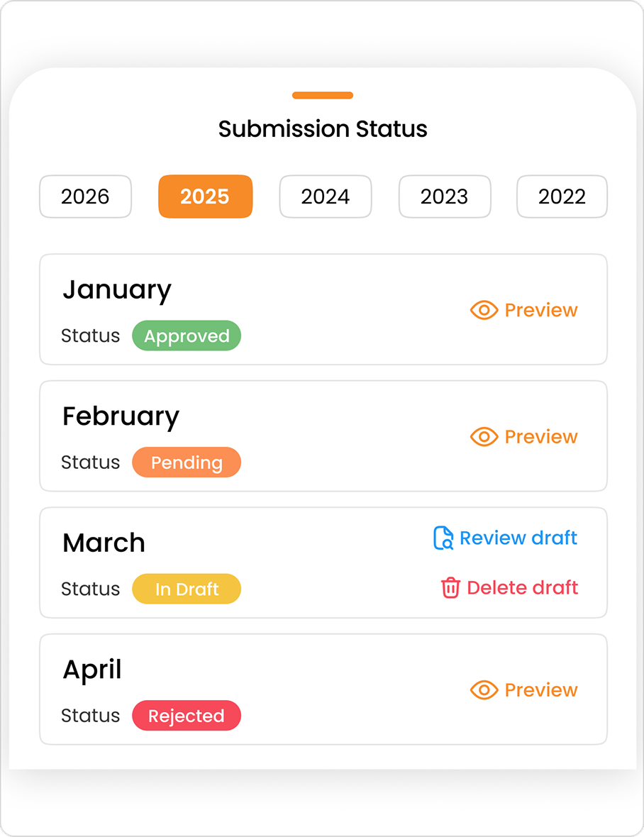644x837 pixels.
Task: Click the Review draft document icon
Action: [x=443, y=538]
